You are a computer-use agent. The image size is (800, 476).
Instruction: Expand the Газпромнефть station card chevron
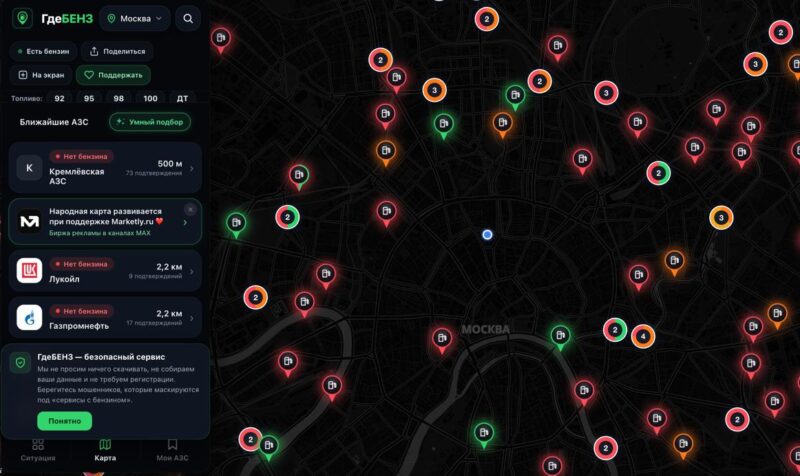click(192, 318)
